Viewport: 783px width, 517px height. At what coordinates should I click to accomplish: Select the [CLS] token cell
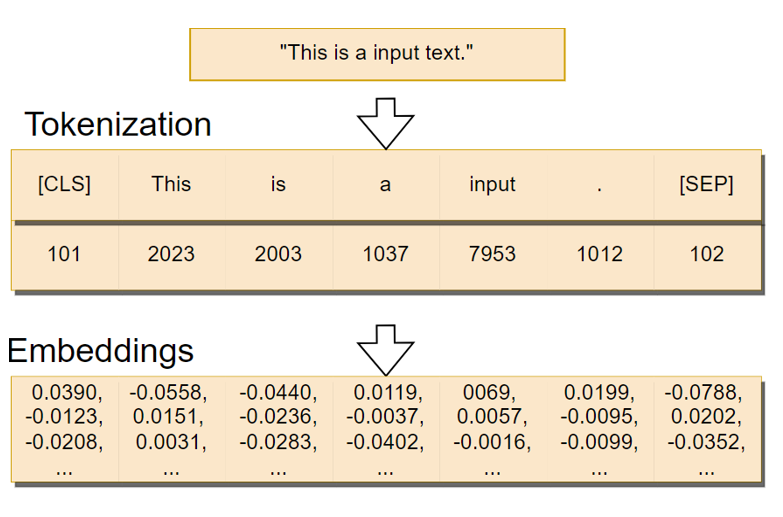pyautogui.click(x=64, y=185)
